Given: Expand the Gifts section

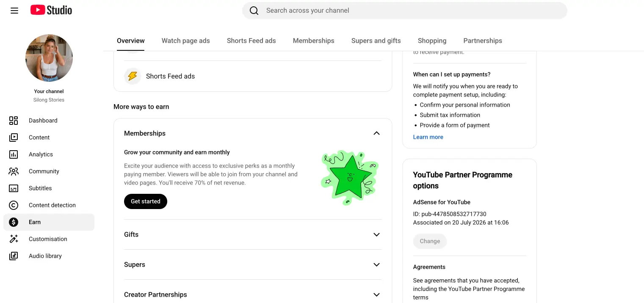Looking at the screenshot, I should 376,234.
